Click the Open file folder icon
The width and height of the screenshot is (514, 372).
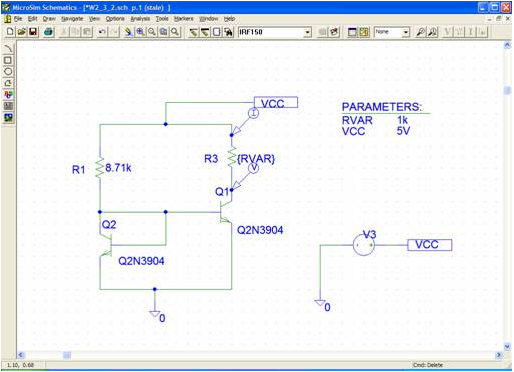[x=22, y=32]
